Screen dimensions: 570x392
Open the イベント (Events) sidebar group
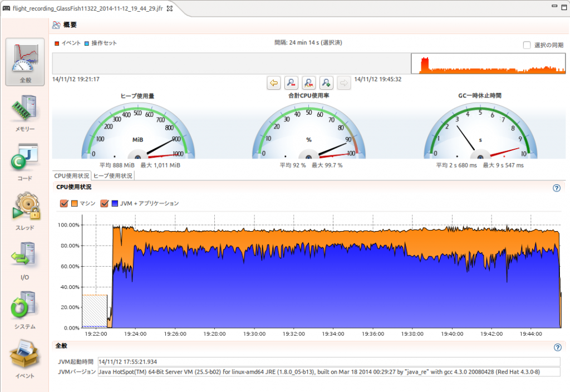click(25, 359)
